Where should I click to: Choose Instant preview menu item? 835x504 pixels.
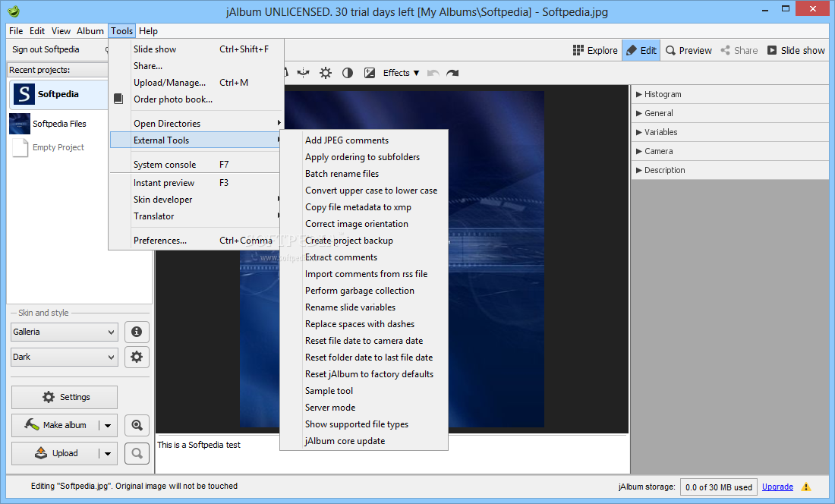196,182
